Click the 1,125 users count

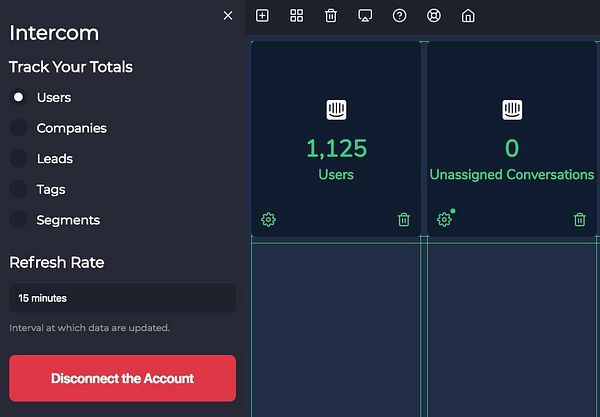[336, 148]
